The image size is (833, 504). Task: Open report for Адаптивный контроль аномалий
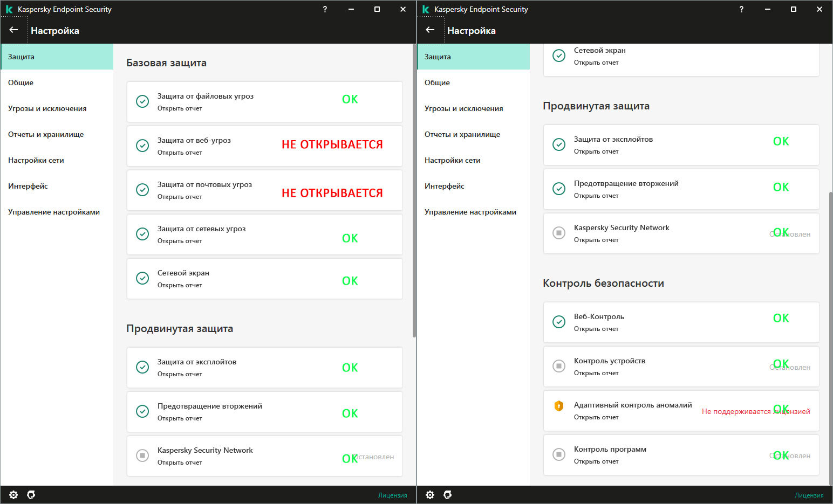596,417
